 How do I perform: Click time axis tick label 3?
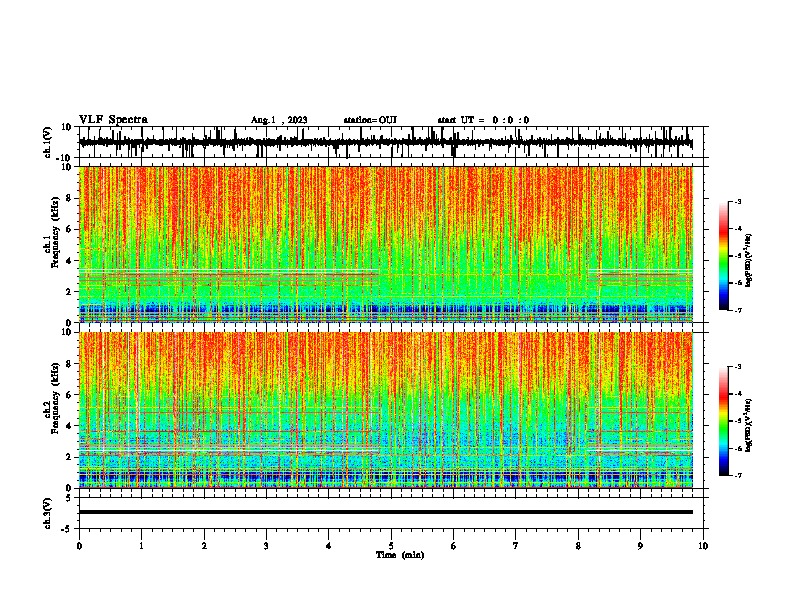tap(266, 546)
